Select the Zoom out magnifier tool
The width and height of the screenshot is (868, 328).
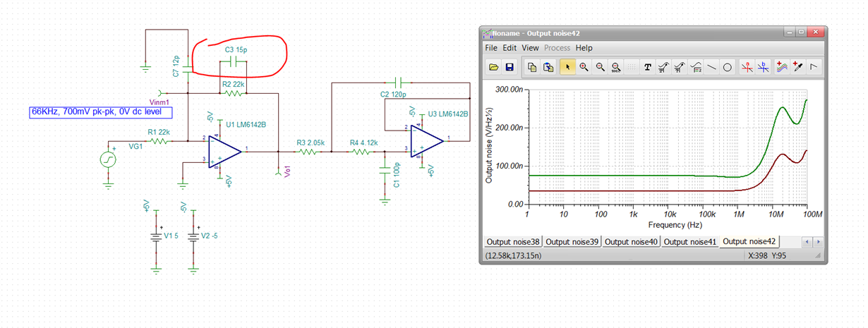point(600,67)
